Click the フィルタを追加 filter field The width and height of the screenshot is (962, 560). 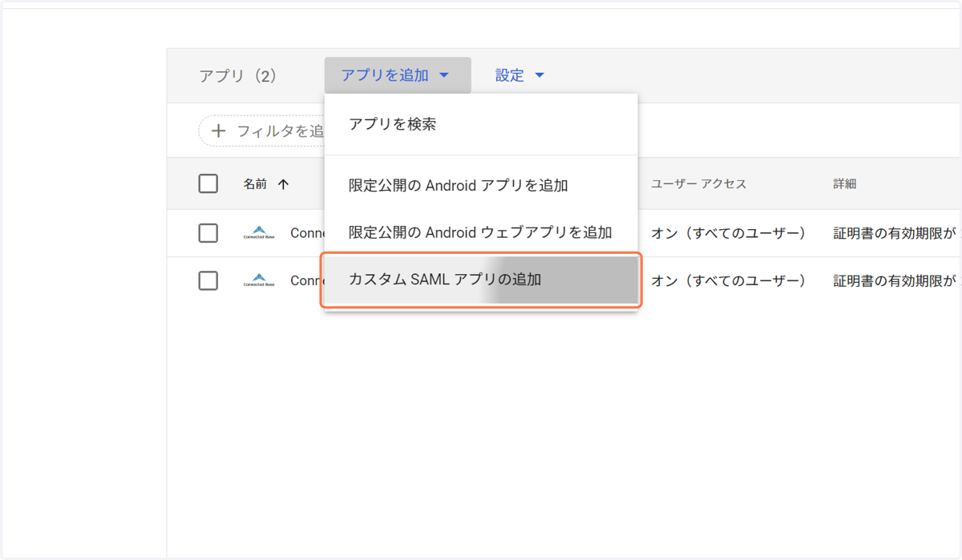[x=261, y=131]
